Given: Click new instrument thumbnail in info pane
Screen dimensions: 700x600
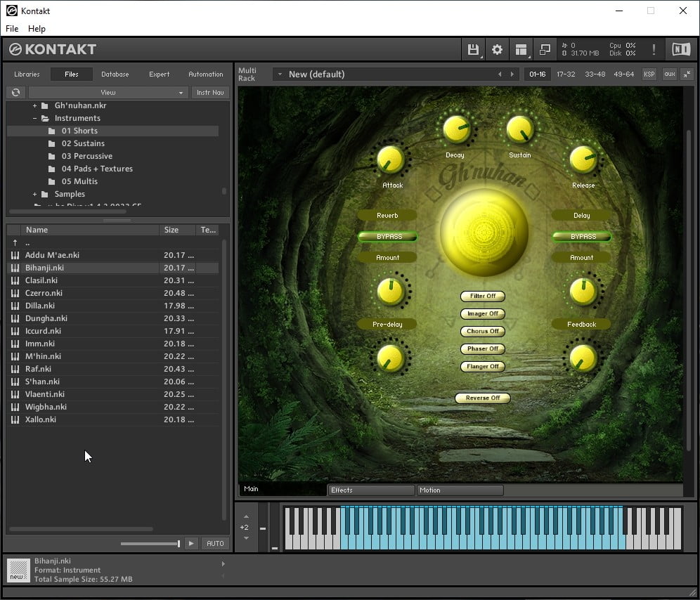Looking at the screenshot, I should tap(18, 571).
